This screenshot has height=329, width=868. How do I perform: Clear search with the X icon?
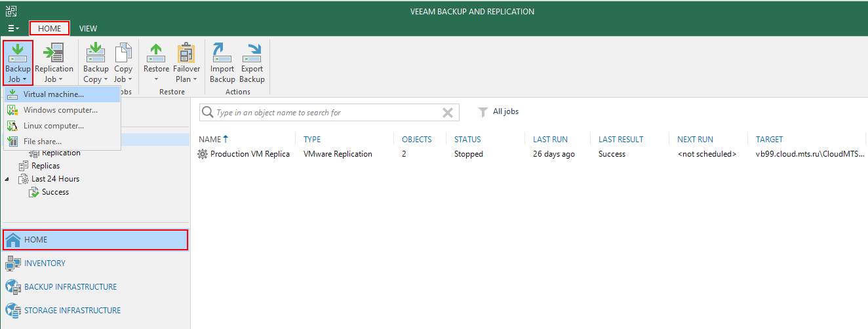tap(448, 113)
